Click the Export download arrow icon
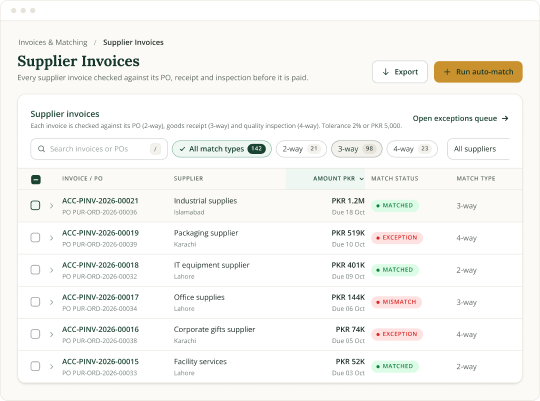The width and height of the screenshot is (540, 401). point(386,72)
